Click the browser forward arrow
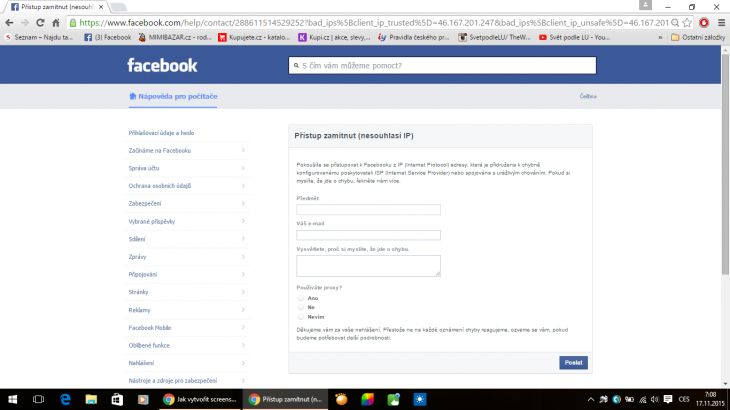This screenshot has width=730, height=410. pos(25,23)
